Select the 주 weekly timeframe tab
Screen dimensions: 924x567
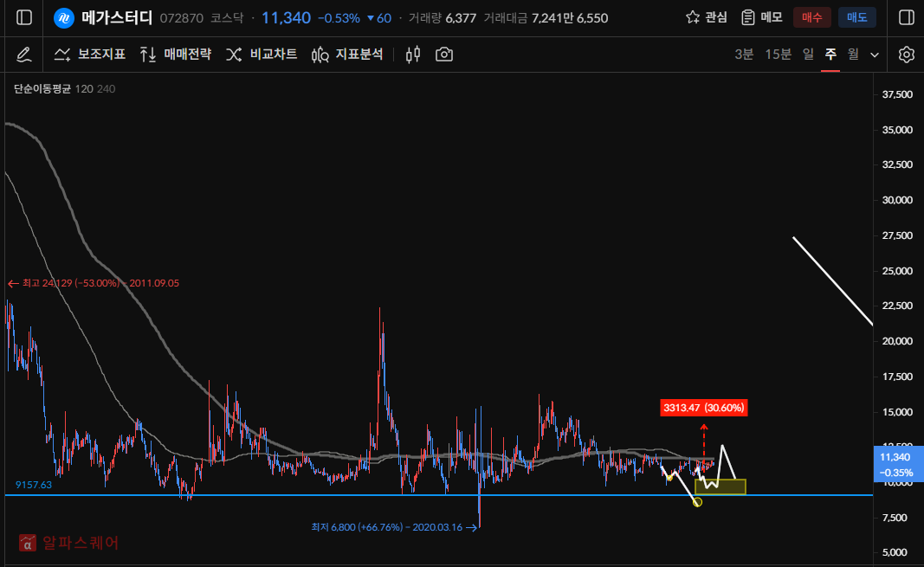[830, 55]
